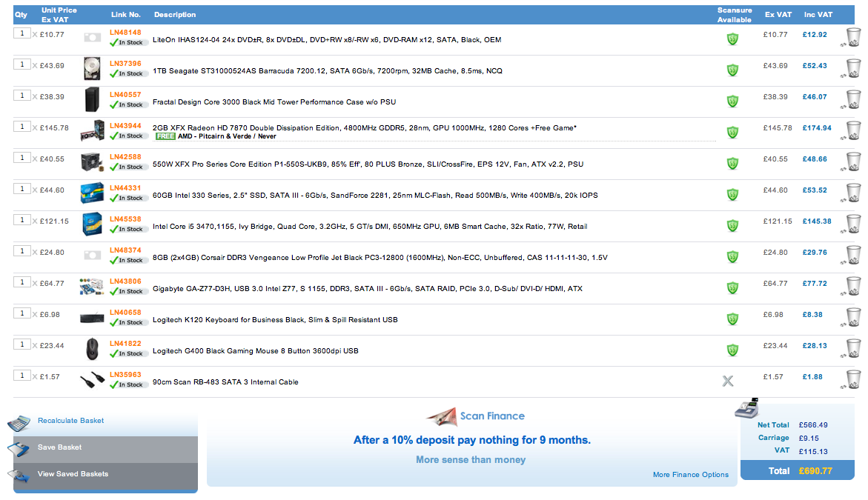
Task: Click Scansure shield for XFX Radeon row
Action: (x=732, y=132)
